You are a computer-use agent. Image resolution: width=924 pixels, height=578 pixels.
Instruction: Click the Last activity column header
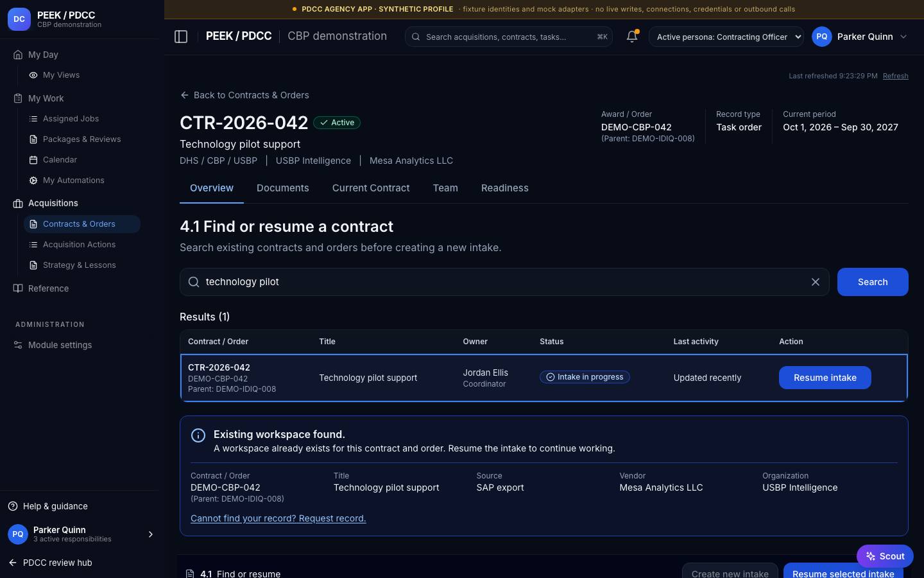[696, 342]
